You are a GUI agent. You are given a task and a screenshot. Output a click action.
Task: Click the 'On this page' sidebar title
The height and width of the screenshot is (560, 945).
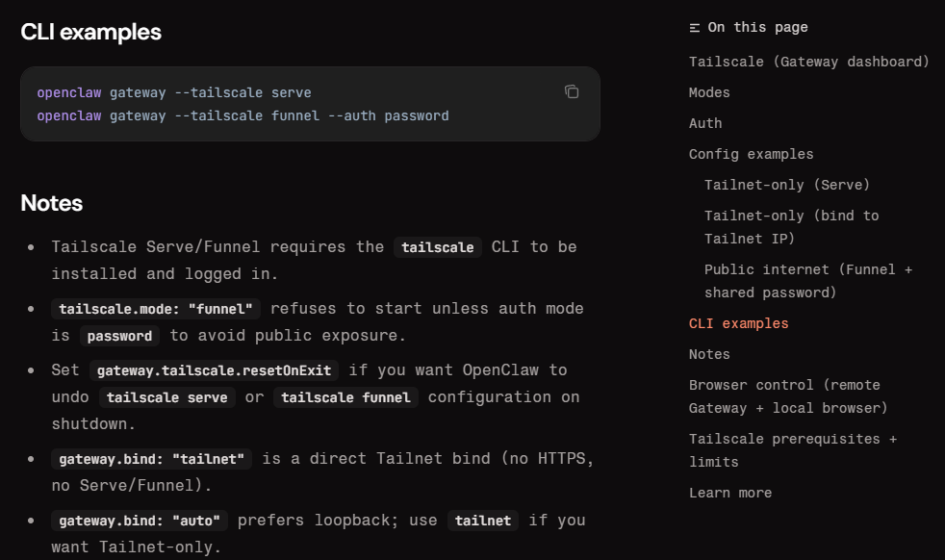pos(757,27)
